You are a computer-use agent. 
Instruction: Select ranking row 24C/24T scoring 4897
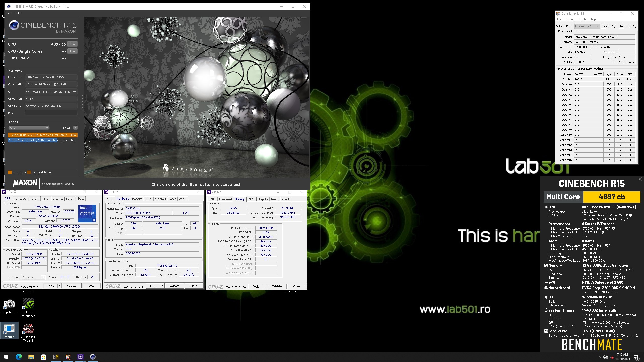(43, 135)
